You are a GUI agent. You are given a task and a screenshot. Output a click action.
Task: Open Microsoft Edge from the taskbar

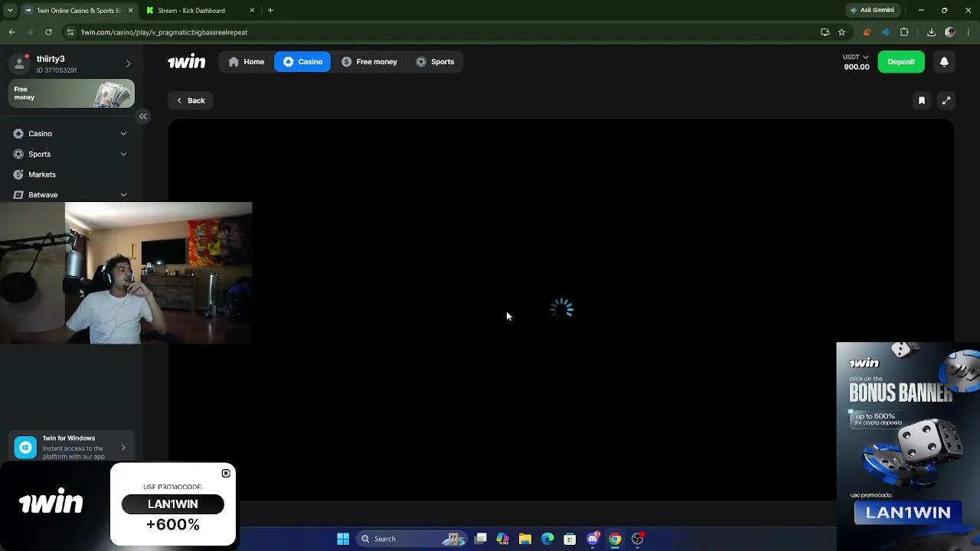pos(547,539)
